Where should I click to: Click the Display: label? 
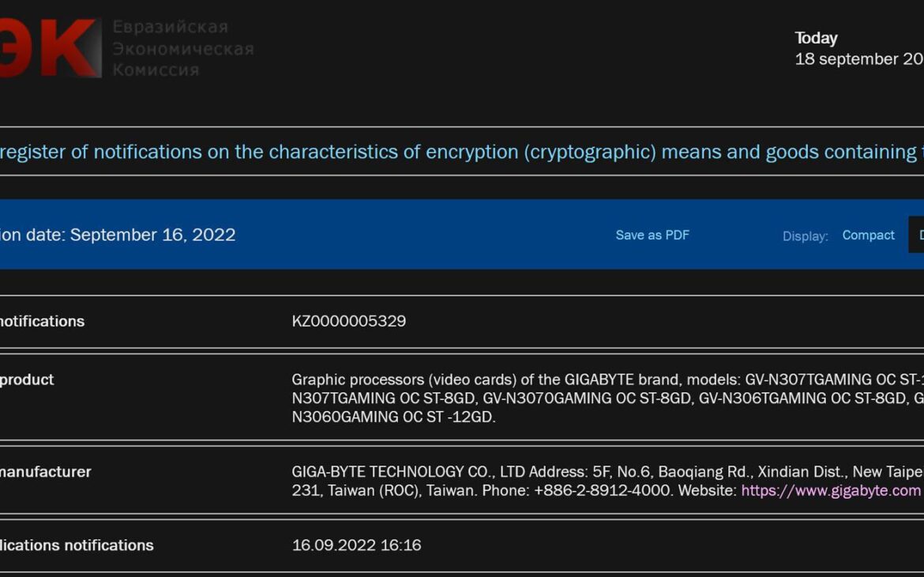pyautogui.click(x=805, y=236)
